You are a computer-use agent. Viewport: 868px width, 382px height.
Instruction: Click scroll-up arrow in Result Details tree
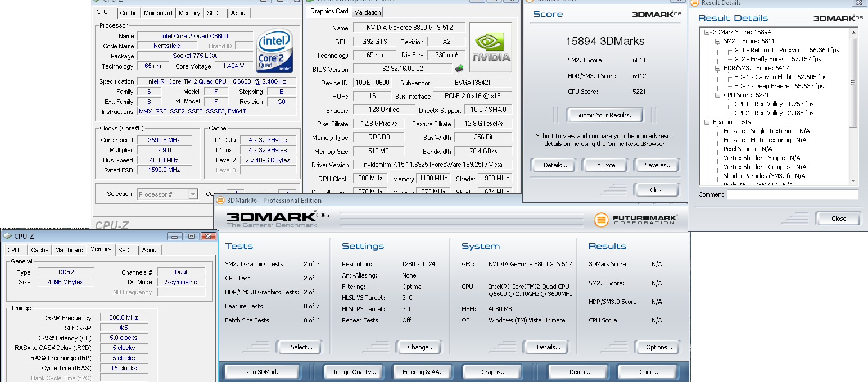tap(854, 33)
